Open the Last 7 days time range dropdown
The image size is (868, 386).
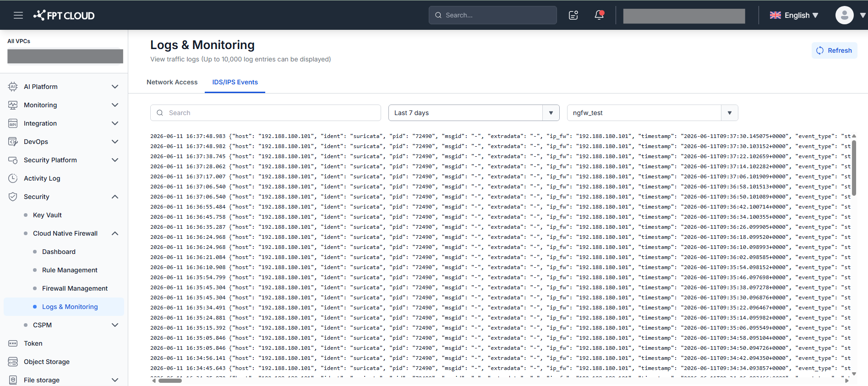[x=474, y=113]
